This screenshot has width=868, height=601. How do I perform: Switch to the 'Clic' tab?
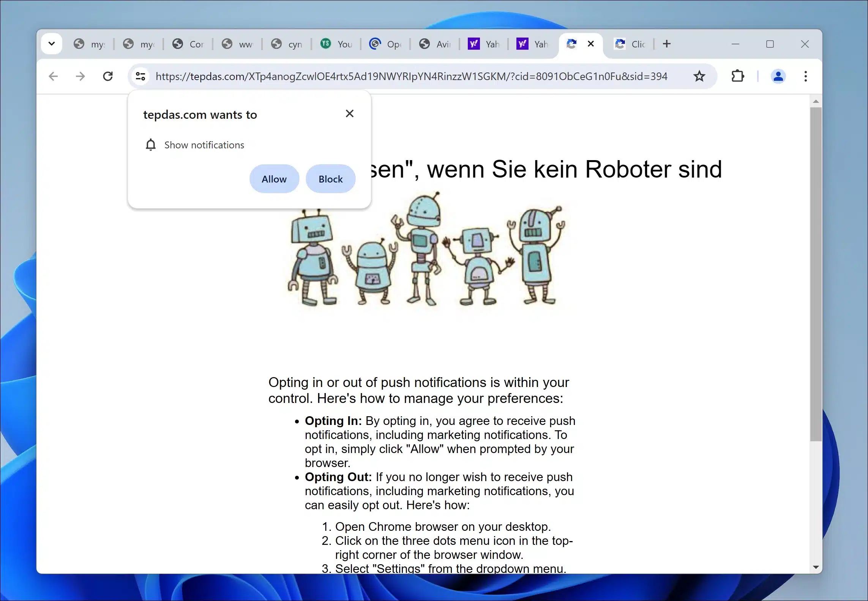click(630, 44)
